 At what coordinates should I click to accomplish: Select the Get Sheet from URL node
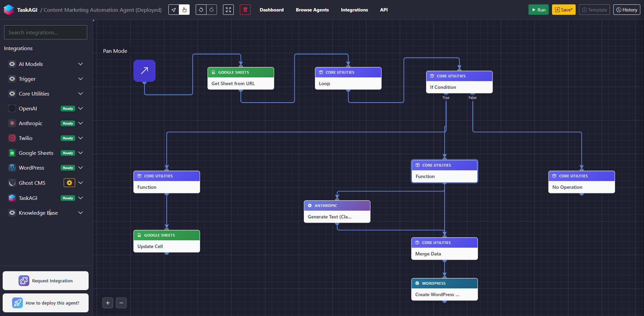(x=241, y=78)
